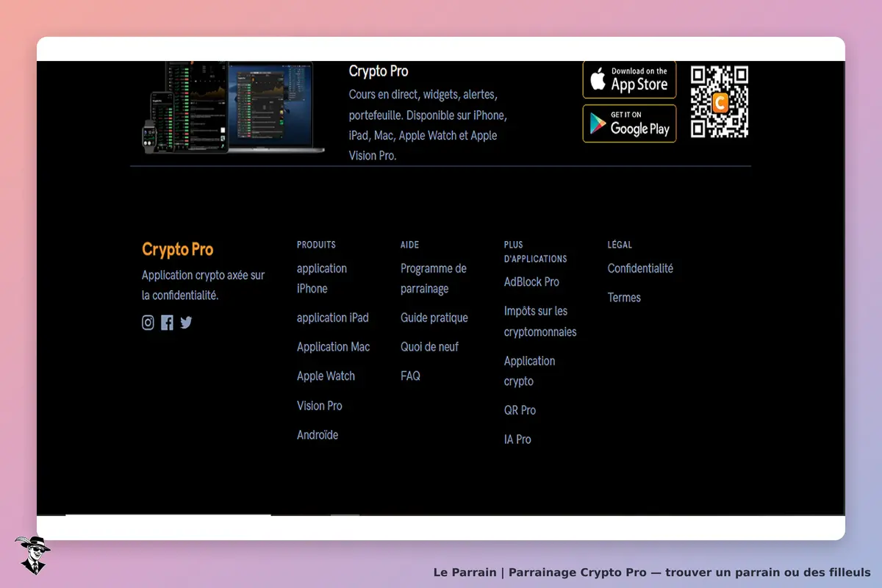Click the devices mockup image
The height and width of the screenshot is (588, 882).
[x=232, y=107]
